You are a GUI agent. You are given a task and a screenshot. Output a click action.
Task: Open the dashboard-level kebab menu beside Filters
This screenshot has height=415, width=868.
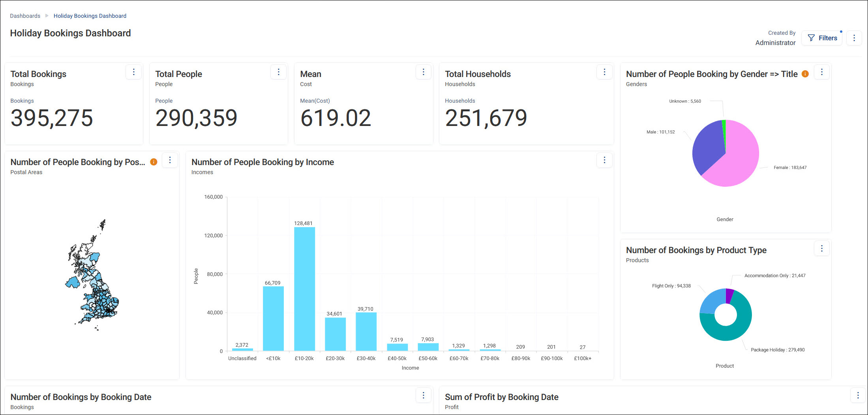(854, 38)
